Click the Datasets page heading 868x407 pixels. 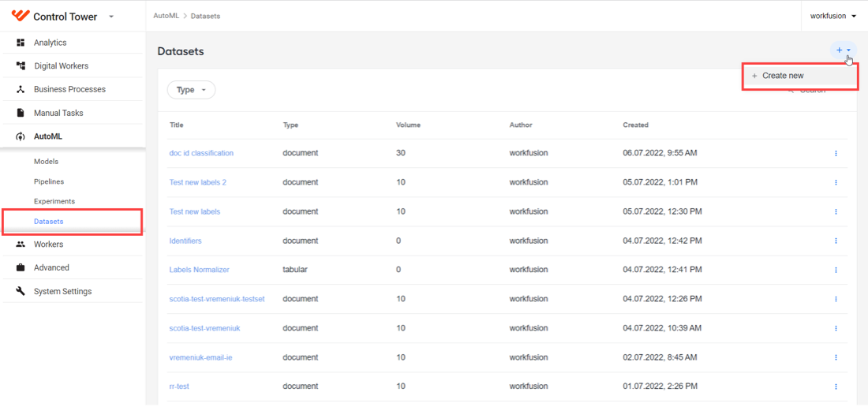[x=181, y=51]
